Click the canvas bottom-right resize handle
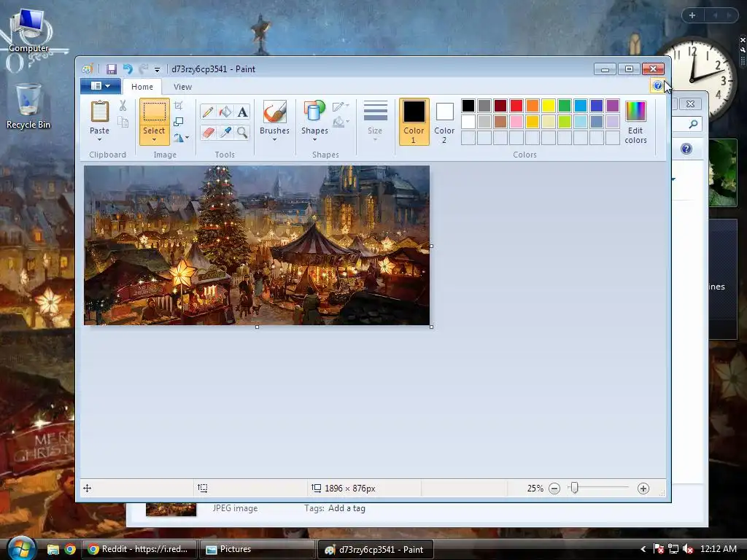This screenshot has height=560, width=747. coord(432,327)
